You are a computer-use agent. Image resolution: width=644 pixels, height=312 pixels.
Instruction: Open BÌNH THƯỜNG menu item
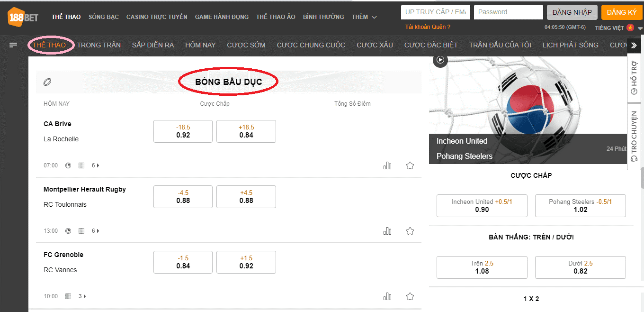pos(323,17)
